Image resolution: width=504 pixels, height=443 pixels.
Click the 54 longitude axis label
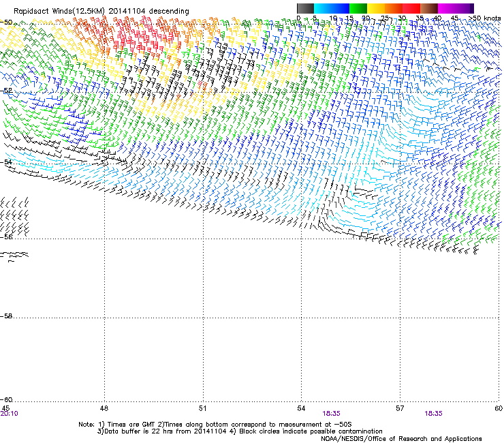click(x=301, y=408)
